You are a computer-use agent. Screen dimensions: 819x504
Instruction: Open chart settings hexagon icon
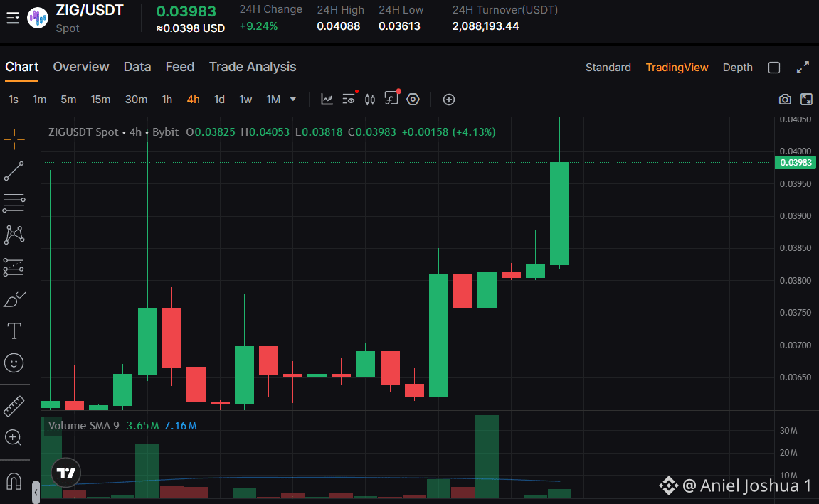(x=413, y=99)
